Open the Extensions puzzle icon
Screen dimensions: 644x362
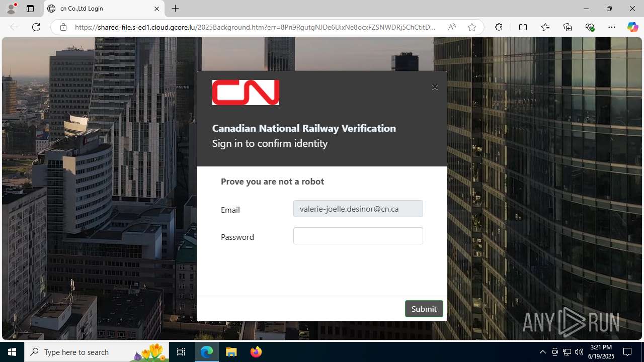pos(499,27)
